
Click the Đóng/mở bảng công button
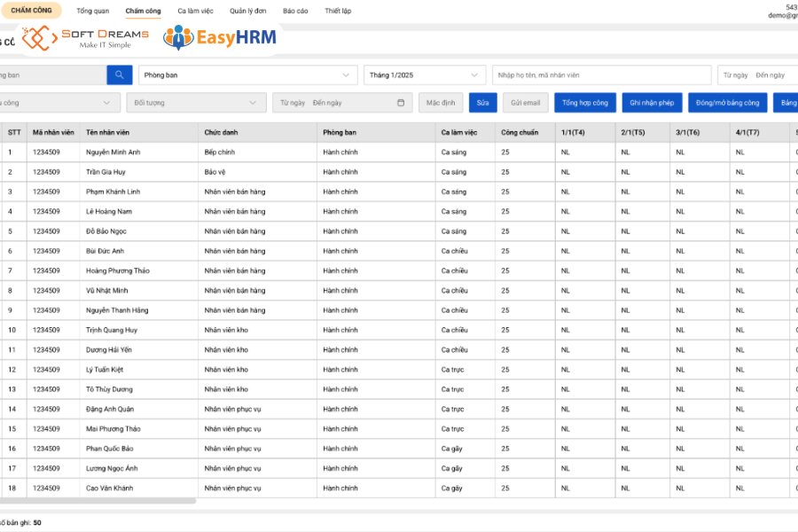pyautogui.click(x=728, y=103)
